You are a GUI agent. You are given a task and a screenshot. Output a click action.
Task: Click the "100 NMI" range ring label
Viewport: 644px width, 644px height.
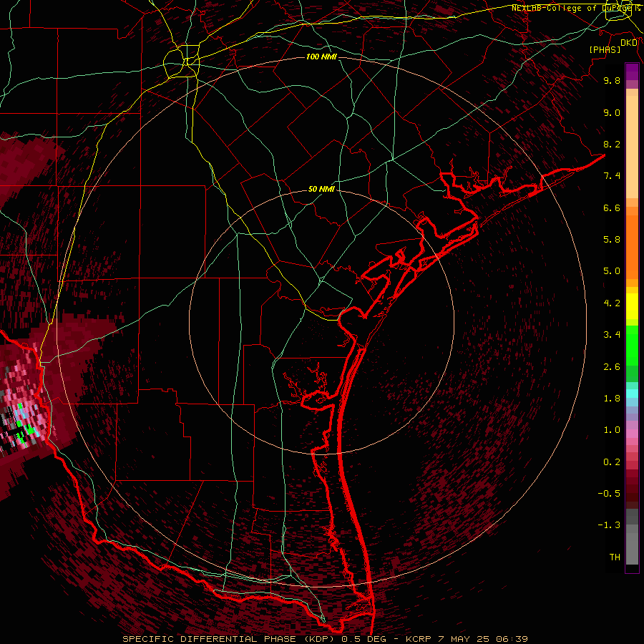pos(321,57)
